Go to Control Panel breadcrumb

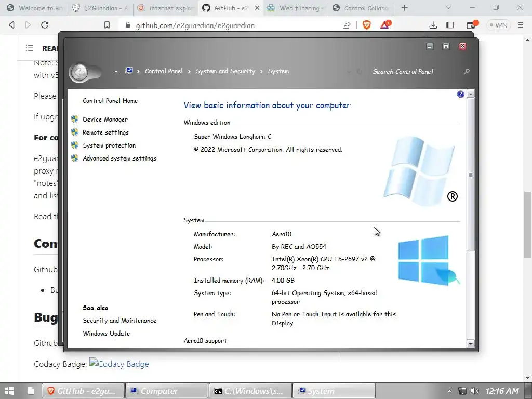pos(164,71)
